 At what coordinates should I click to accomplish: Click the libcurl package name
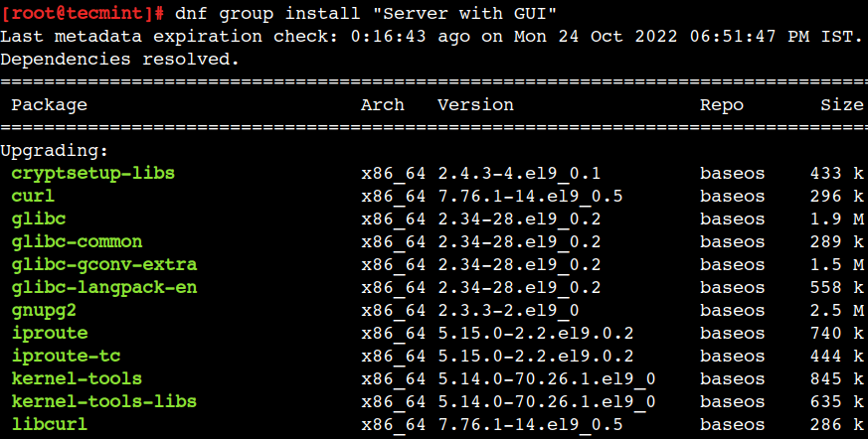pos(50,425)
